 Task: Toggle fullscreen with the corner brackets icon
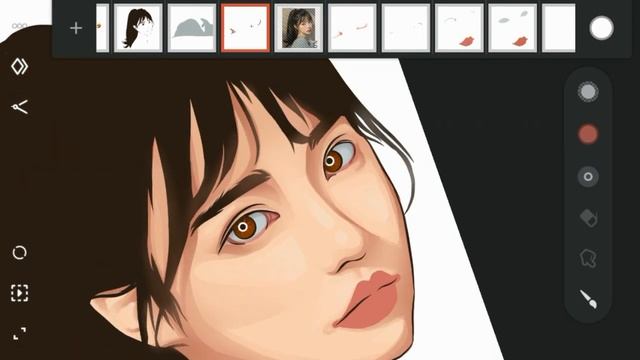20,333
